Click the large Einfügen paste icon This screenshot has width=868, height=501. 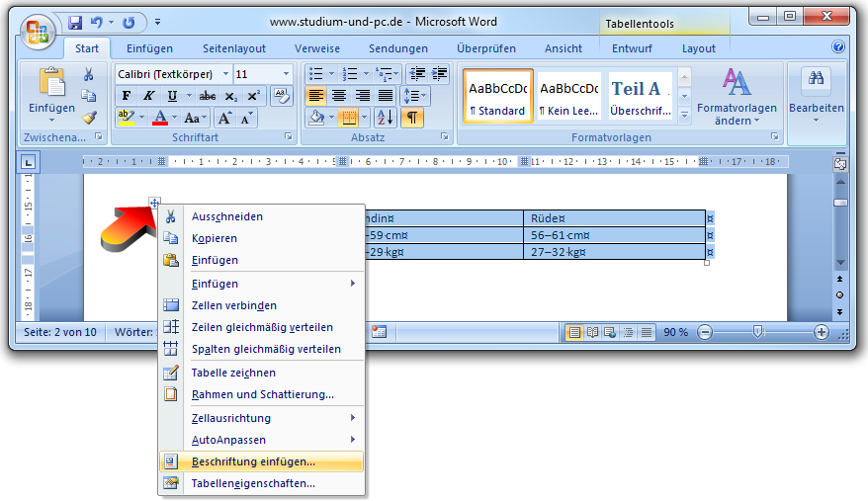[x=52, y=82]
